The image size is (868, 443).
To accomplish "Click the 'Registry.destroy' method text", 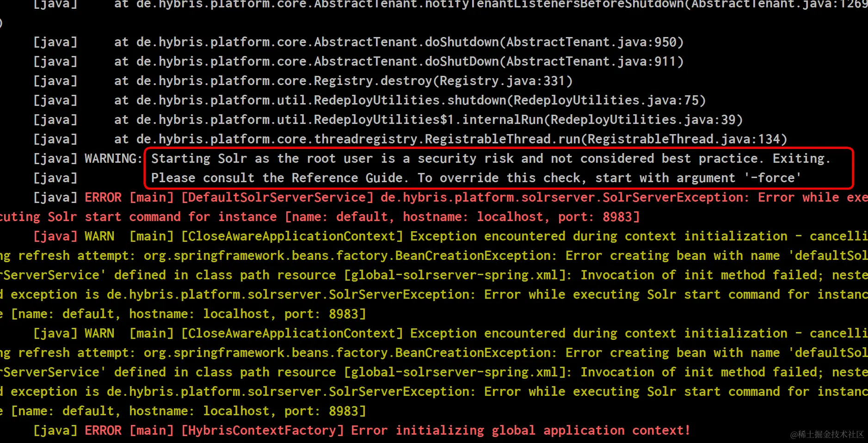I will 373,81.
